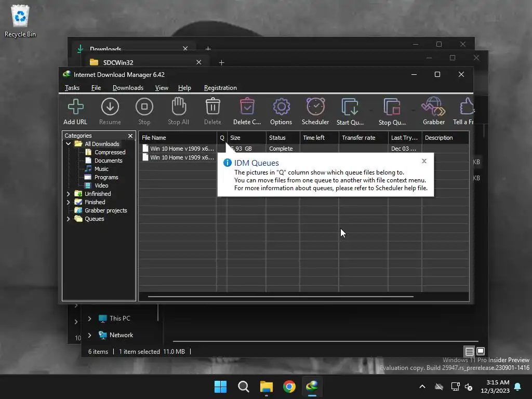
Task: Select the Programs category
Action: click(x=106, y=177)
